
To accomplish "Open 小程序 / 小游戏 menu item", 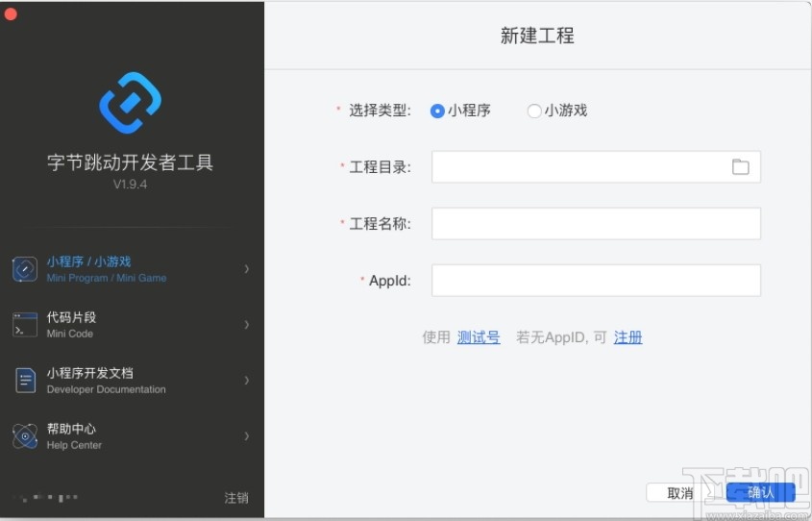I will point(132,269).
